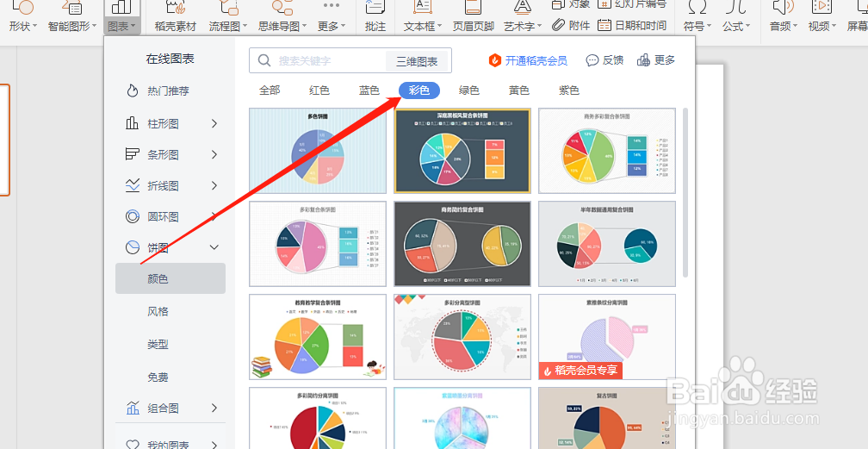The width and height of the screenshot is (868, 449).
Task: Insert a 批注 comment
Action: (375, 16)
